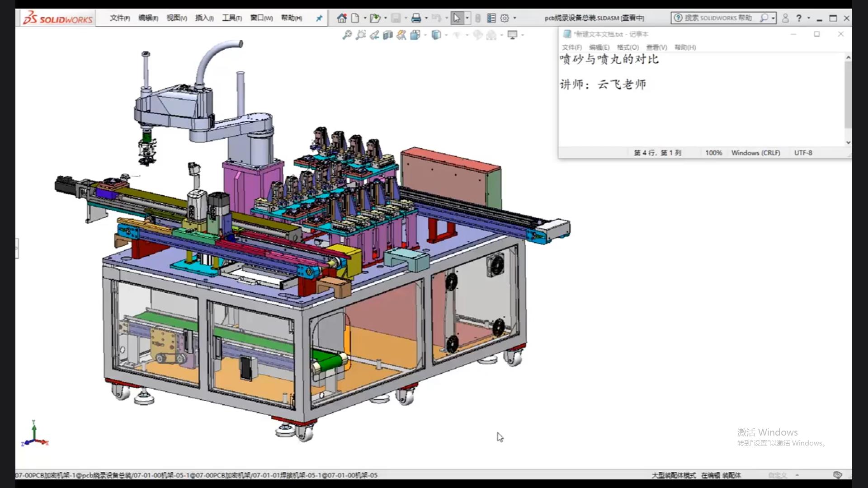The image size is (868, 488).
Task: Open the SolidWorks 文件(F) menu
Action: coord(120,18)
